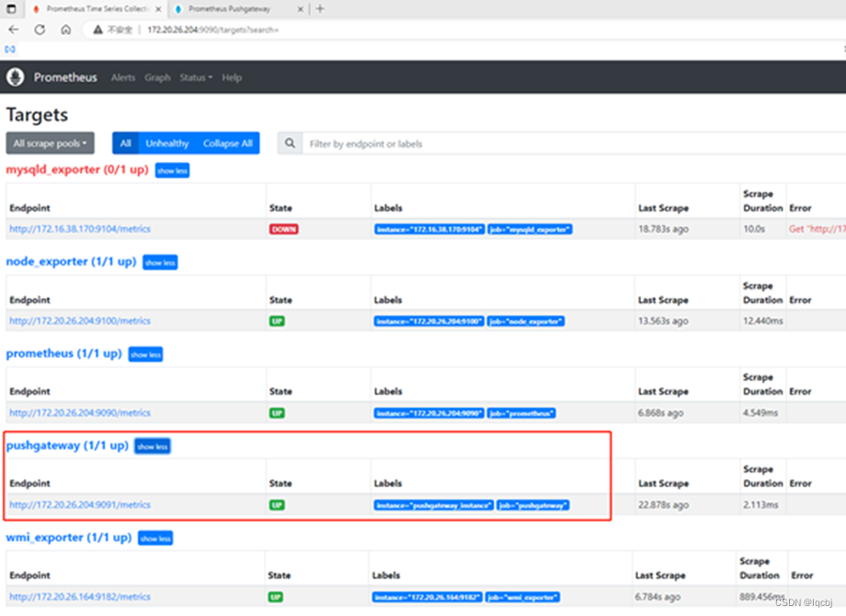This screenshot has width=846, height=616.
Task: Click the browser home icon
Action: tap(63, 29)
